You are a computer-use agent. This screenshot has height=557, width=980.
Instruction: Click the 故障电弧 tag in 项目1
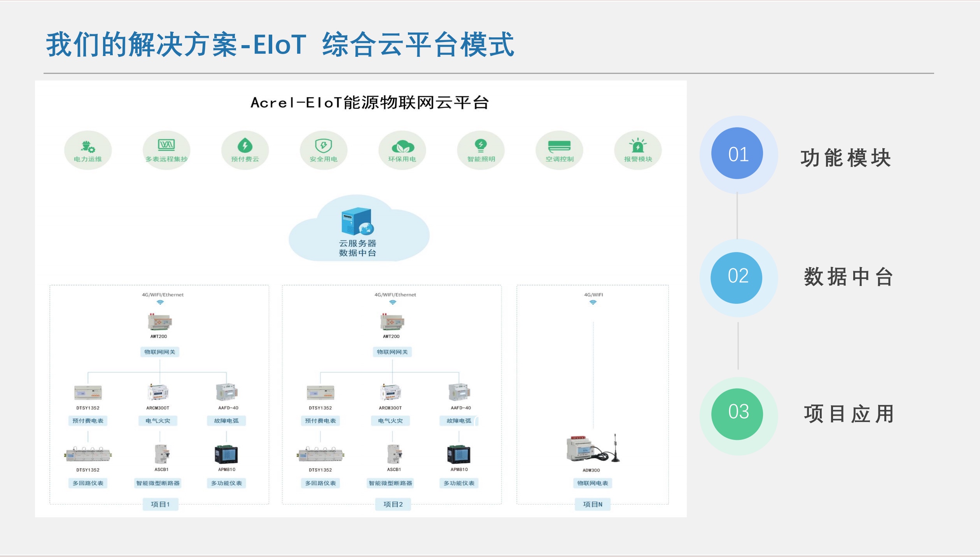pyautogui.click(x=226, y=421)
